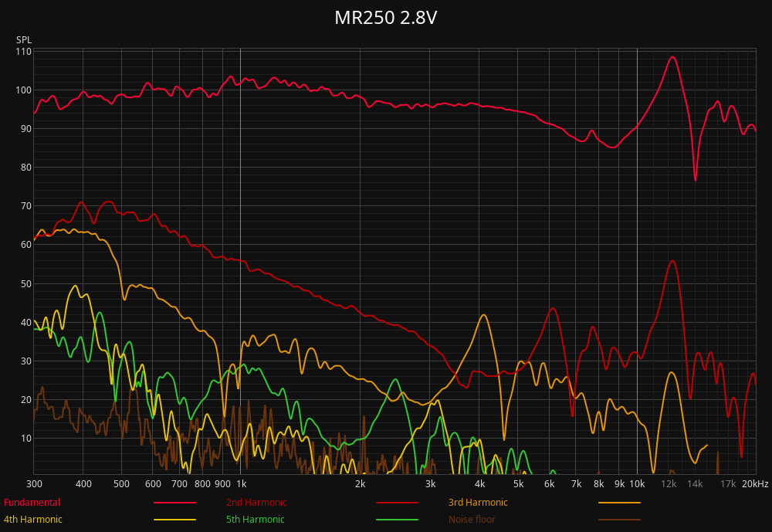Click the 1k frequency axis label
The image size is (772, 532).
241,483
